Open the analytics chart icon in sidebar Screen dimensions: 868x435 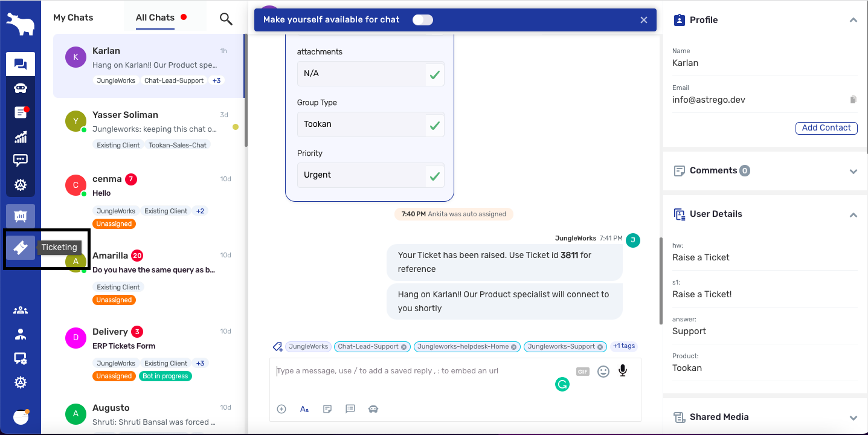pyautogui.click(x=21, y=137)
